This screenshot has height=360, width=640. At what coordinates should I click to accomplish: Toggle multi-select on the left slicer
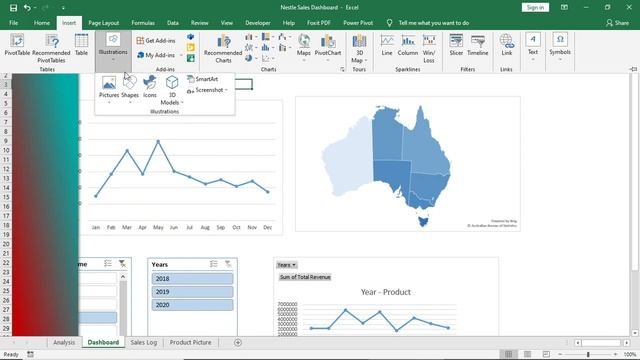[x=108, y=264]
